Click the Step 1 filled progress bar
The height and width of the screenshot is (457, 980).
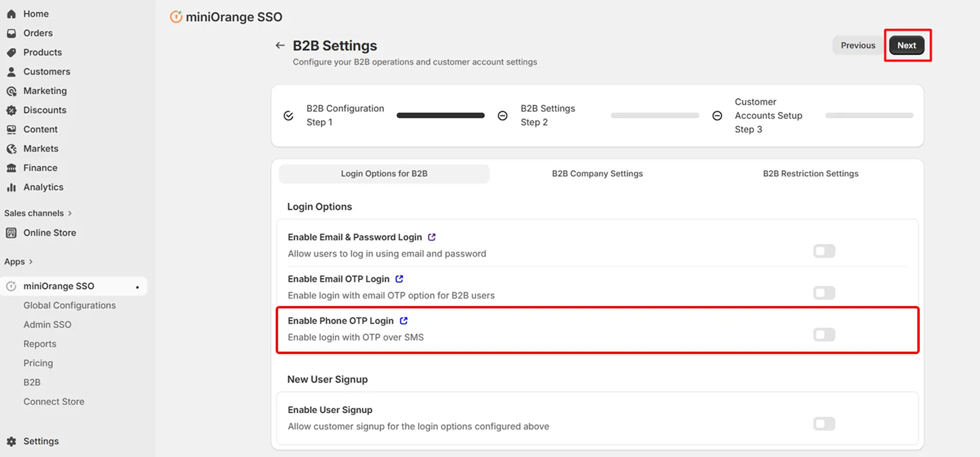[441, 116]
